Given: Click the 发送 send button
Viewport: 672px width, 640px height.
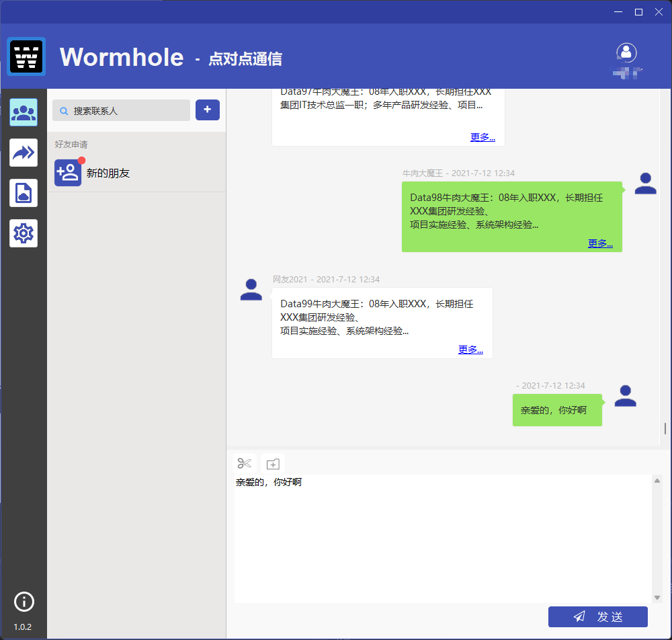Looking at the screenshot, I should click(597, 616).
